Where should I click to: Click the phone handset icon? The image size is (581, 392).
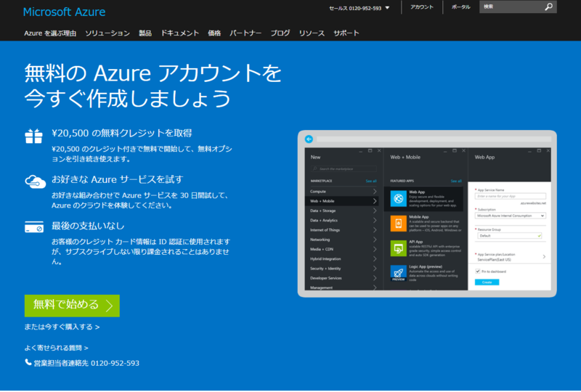click(28, 362)
